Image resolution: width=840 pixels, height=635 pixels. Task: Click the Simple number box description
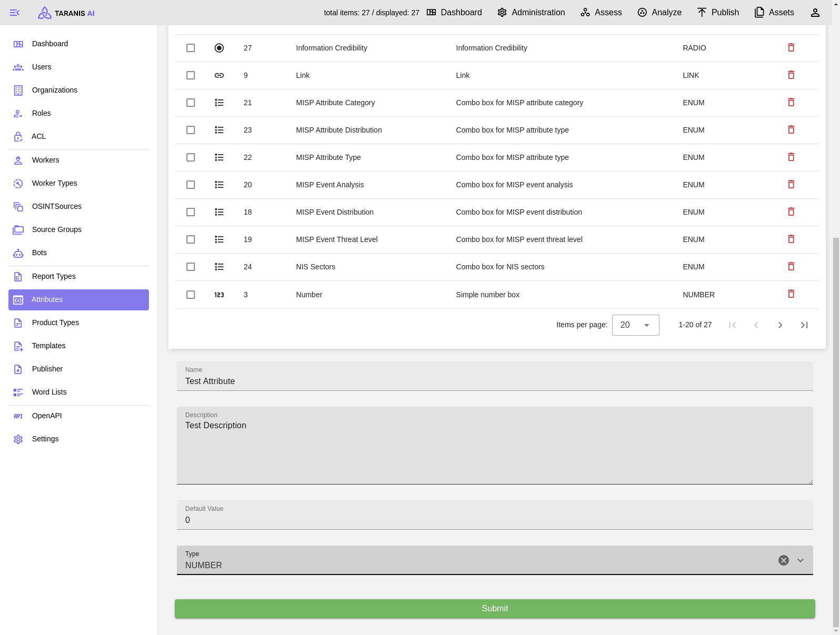(487, 295)
